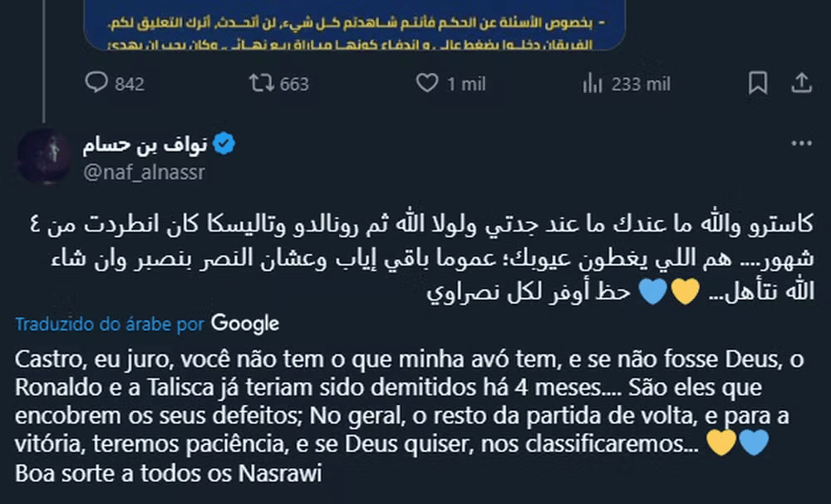
Task: Click the 663 reposts count
Action: click(x=294, y=84)
